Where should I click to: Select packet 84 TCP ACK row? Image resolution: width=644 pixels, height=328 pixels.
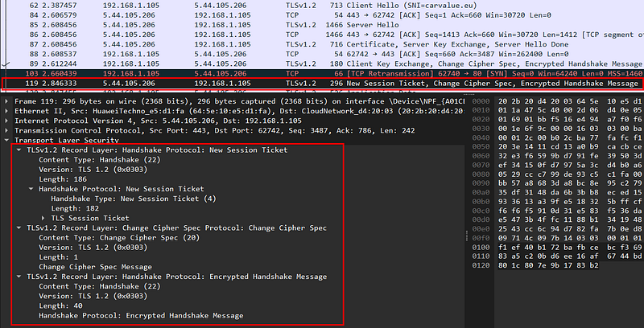point(322,15)
